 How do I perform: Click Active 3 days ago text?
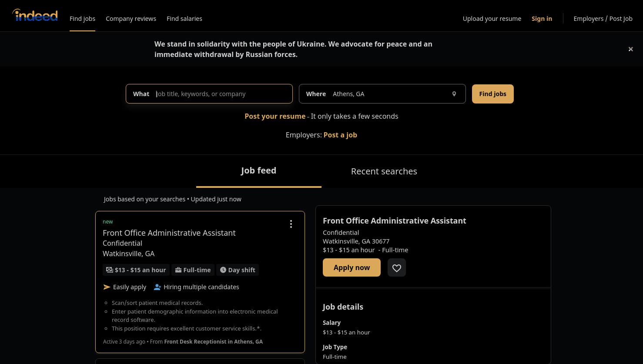[x=124, y=342]
